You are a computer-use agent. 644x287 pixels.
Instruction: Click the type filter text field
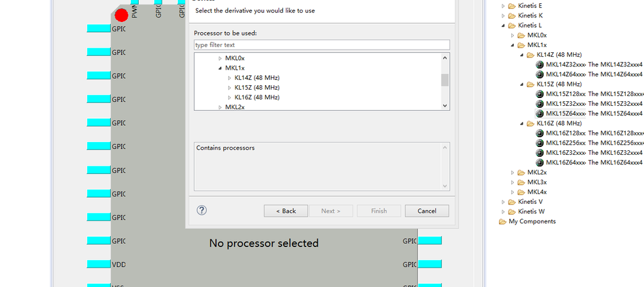point(322,45)
